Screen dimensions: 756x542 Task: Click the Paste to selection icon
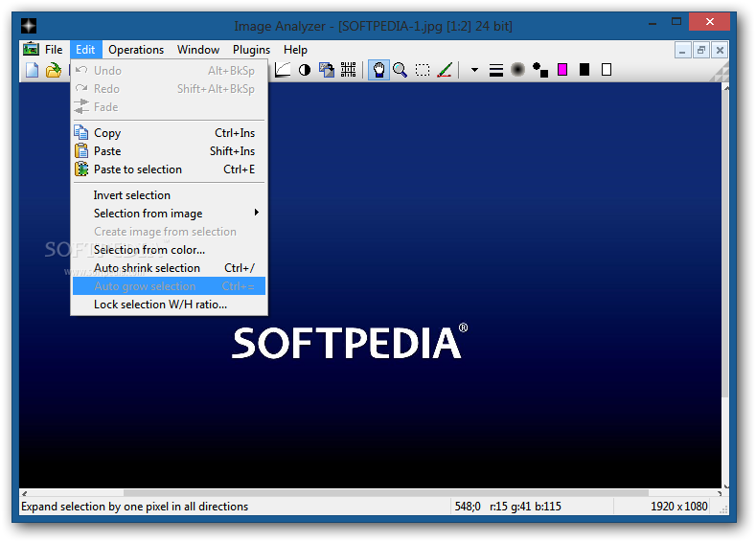coord(81,169)
